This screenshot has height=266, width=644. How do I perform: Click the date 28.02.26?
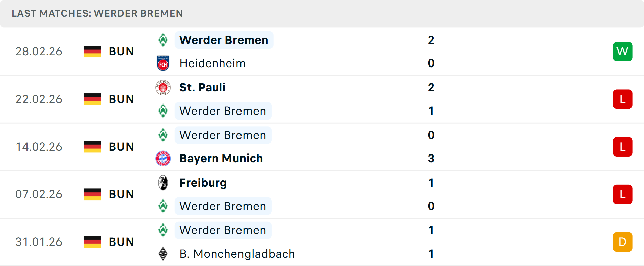[39, 51]
